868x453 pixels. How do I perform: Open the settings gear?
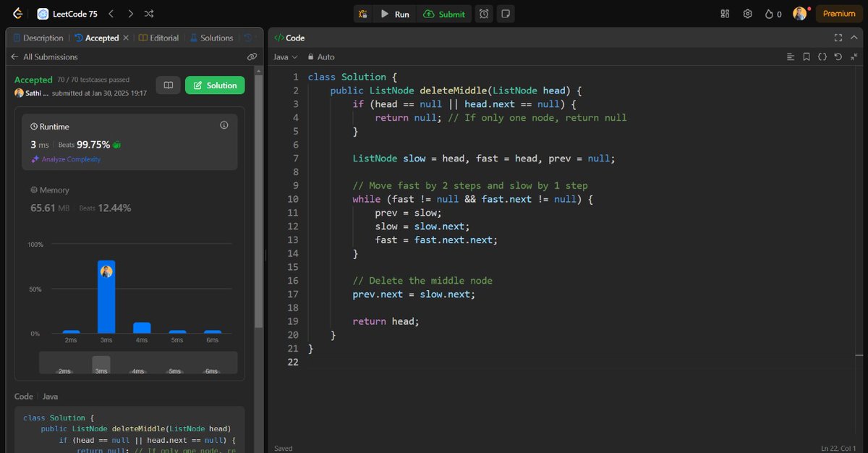(748, 14)
